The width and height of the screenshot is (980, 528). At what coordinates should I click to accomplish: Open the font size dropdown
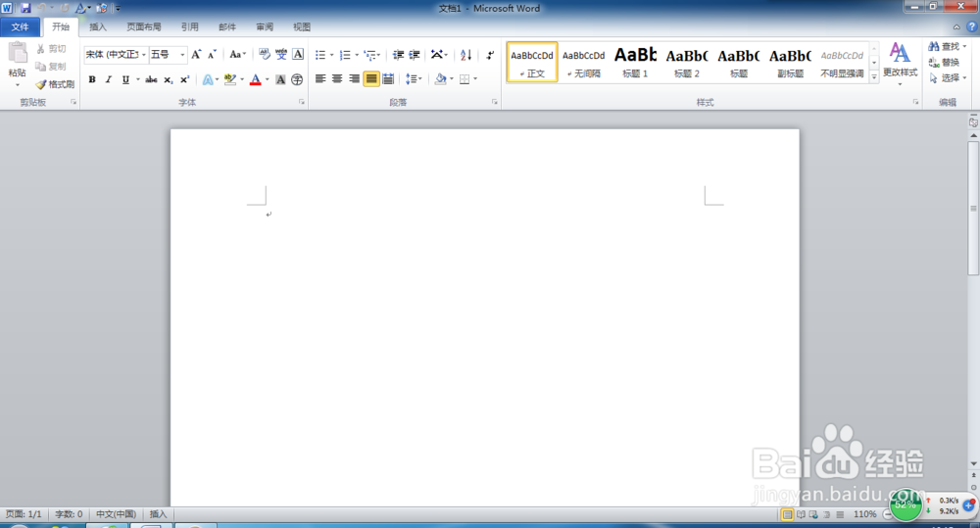tap(182, 55)
